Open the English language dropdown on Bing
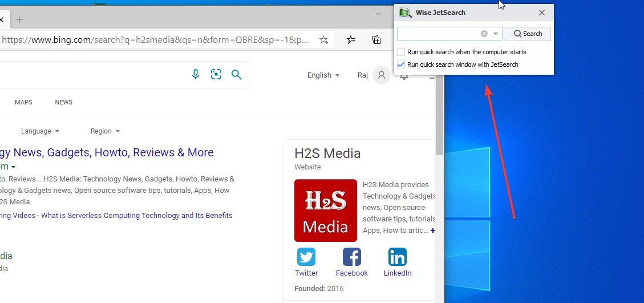The height and width of the screenshot is (303, 644). (x=323, y=75)
